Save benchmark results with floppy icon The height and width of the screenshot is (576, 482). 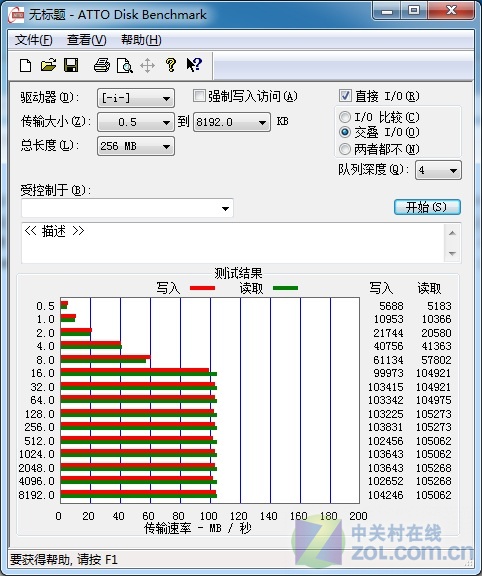point(71,65)
